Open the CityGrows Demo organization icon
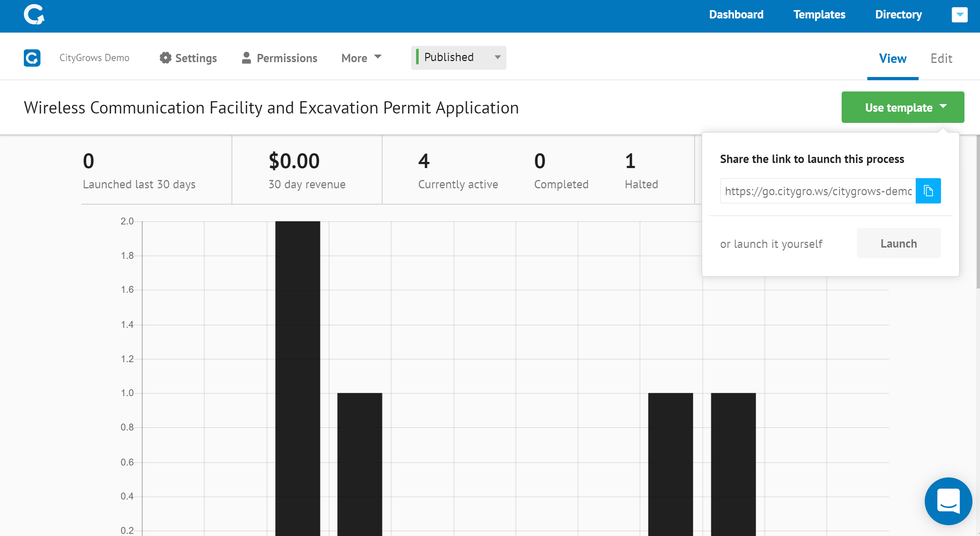This screenshot has height=536, width=980. pos(32,58)
